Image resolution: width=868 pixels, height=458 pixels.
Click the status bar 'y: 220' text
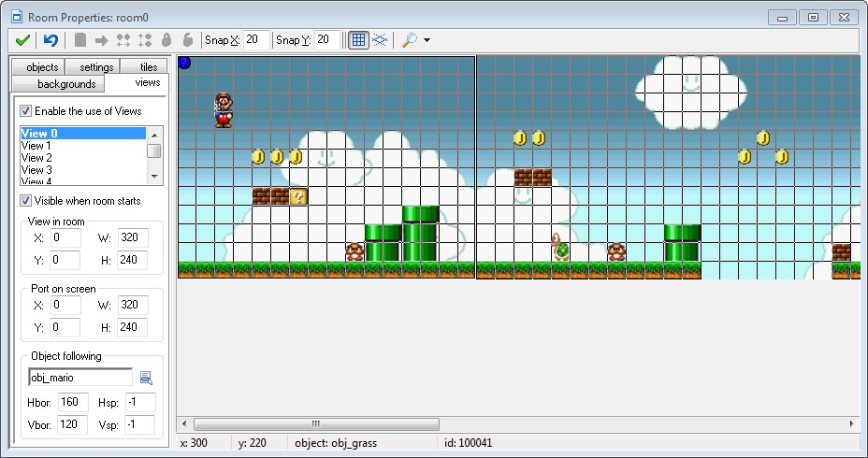pos(252,443)
